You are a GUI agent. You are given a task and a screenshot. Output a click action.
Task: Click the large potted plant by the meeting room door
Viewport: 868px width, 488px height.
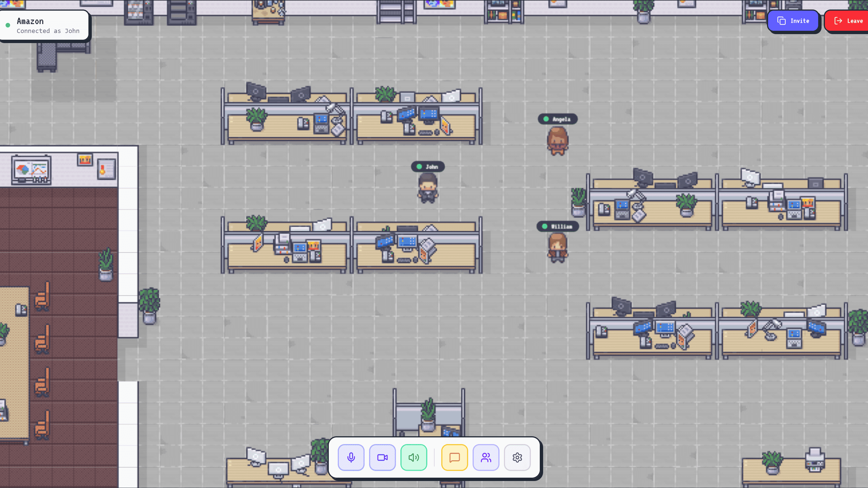click(149, 305)
